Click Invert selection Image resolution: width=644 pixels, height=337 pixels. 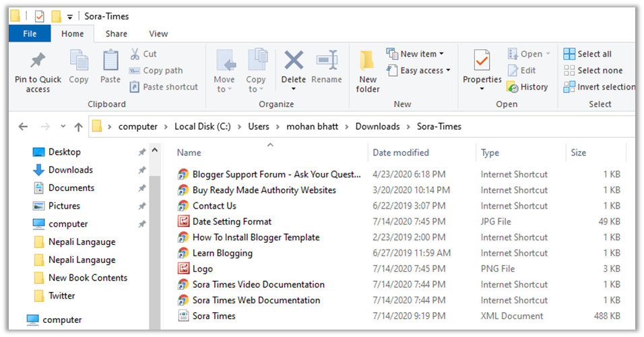click(x=600, y=87)
